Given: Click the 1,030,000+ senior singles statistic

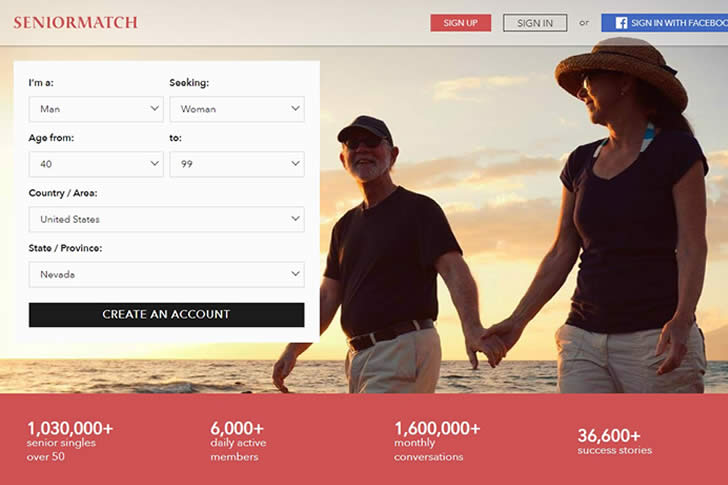Looking at the screenshot, I should tap(70, 441).
